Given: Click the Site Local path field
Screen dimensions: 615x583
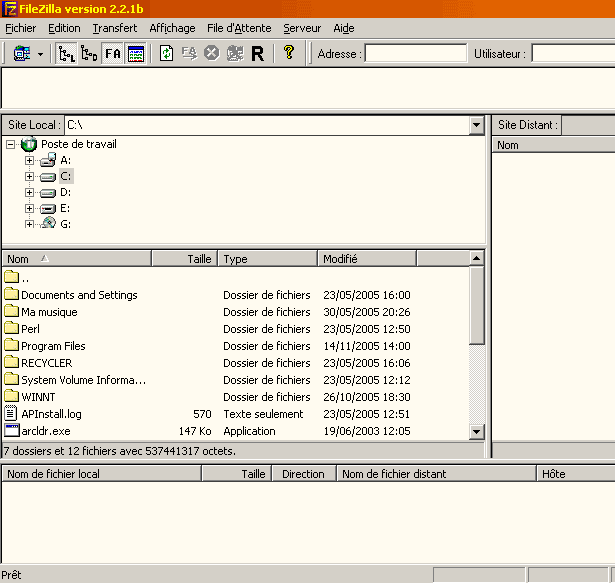Looking at the screenshot, I should click(x=267, y=125).
